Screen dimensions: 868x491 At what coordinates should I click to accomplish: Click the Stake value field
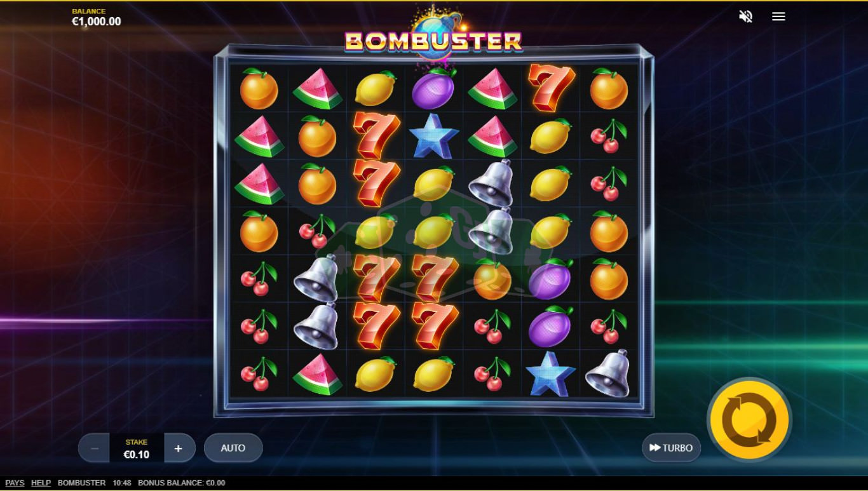click(x=137, y=448)
